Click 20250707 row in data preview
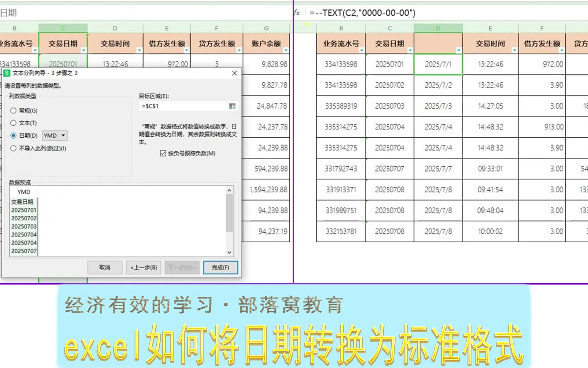Image resolution: width=588 pixels, height=368 pixels. (x=24, y=251)
